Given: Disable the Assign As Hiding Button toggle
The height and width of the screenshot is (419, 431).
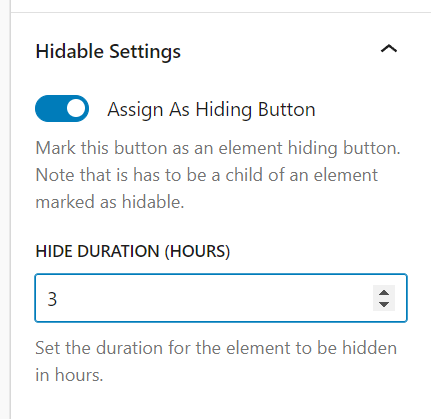Looking at the screenshot, I should click(62, 109).
